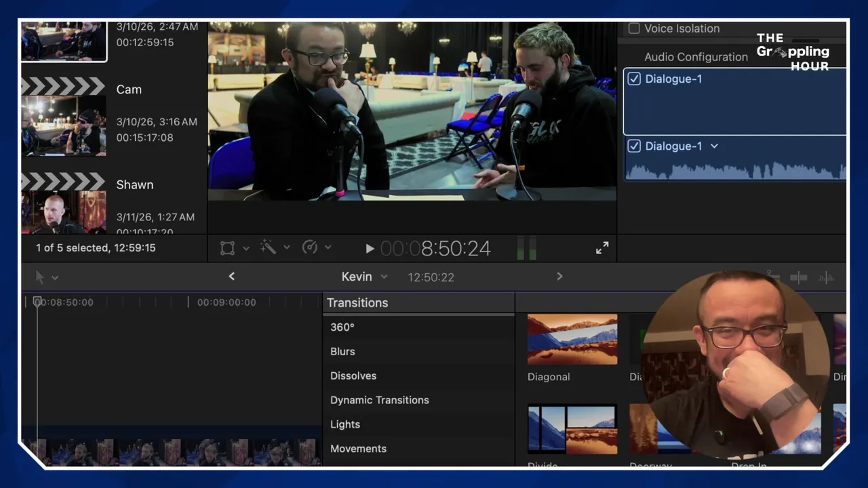Choose the Diagonal transition thumbnail
868x488 pixels.
[x=572, y=340]
